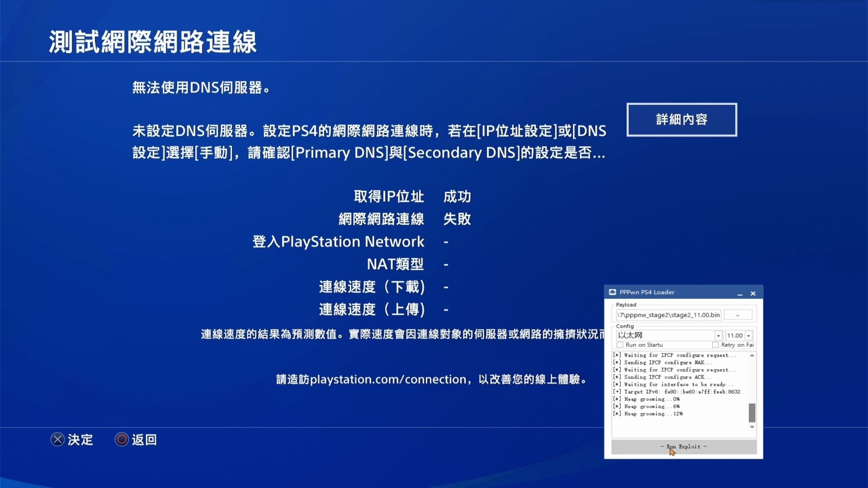Click the PPPwn PS4 Loader title text
868x488 pixels.
click(x=647, y=292)
